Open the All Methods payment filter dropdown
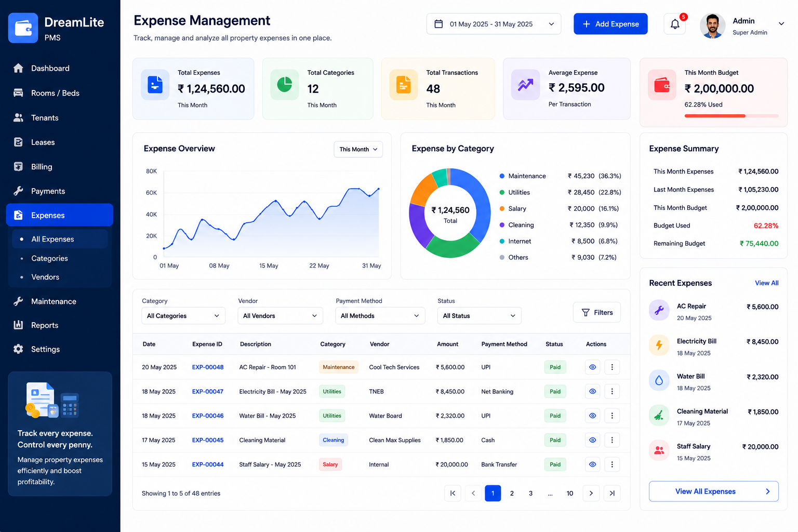This screenshot has height=532, width=798. (380, 316)
